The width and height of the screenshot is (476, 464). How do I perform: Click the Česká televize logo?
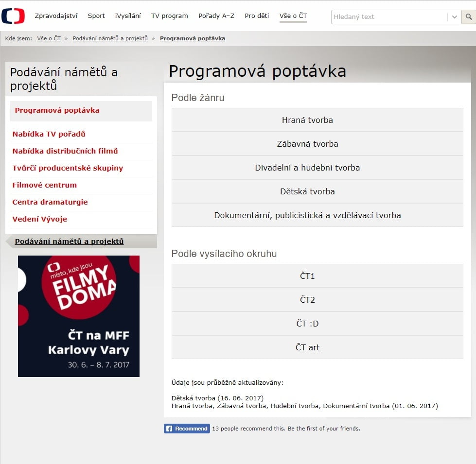(14, 15)
